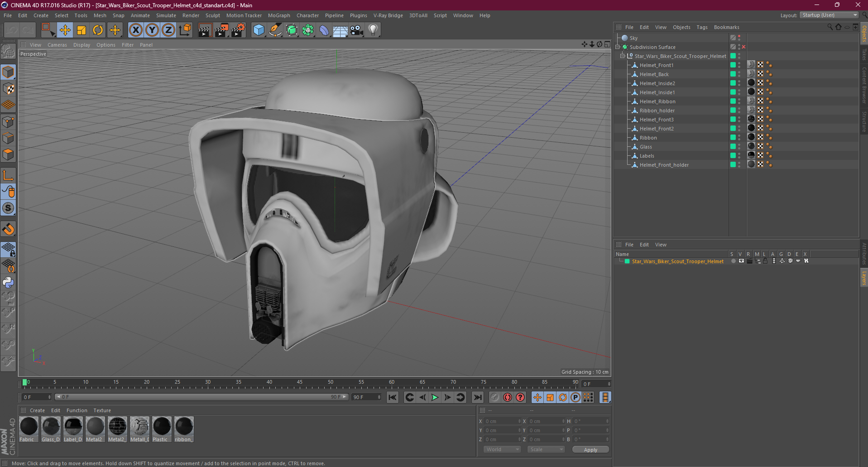Toggle visibility dots of Labels object
The image size is (868, 467).
coord(739,156)
